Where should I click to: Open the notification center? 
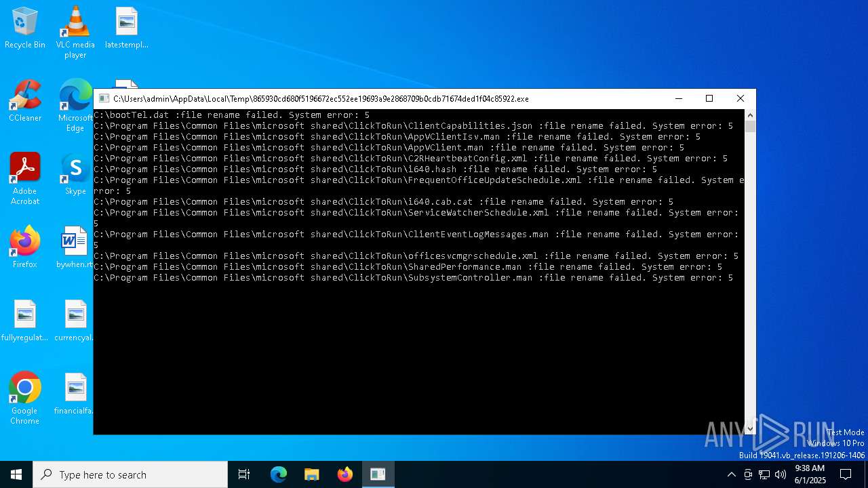tap(846, 474)
